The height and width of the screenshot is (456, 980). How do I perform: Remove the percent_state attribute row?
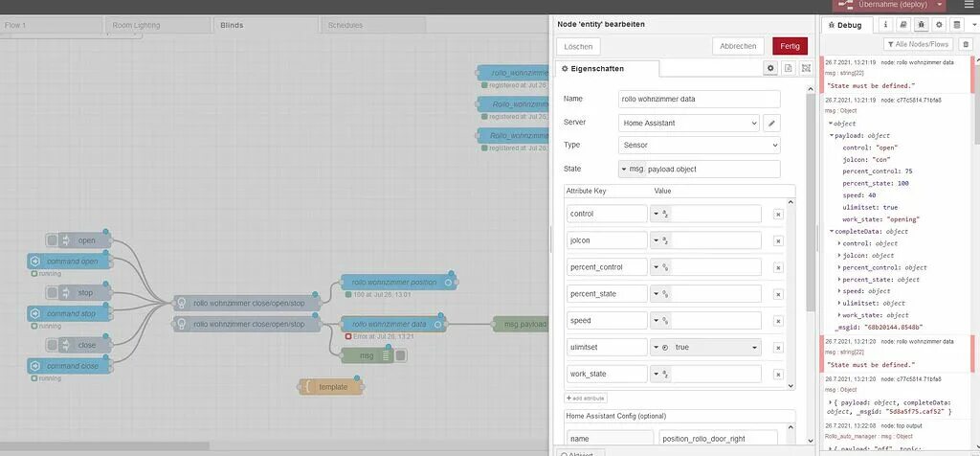[x=778, y=294]
